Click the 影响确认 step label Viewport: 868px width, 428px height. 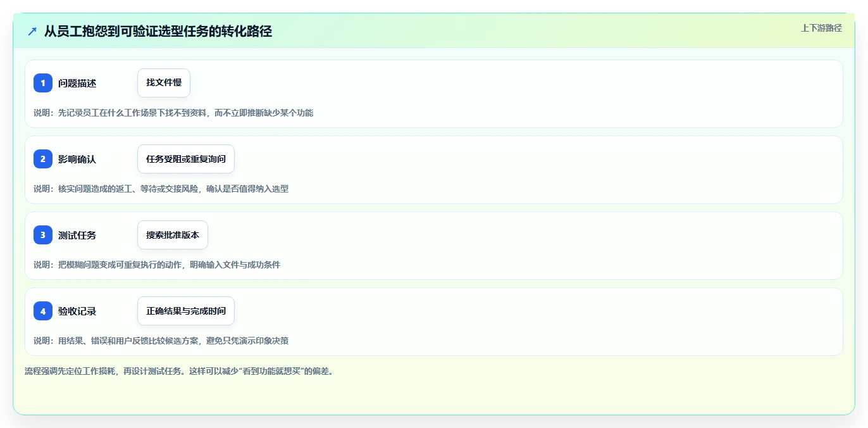click(x=77, y=159)
